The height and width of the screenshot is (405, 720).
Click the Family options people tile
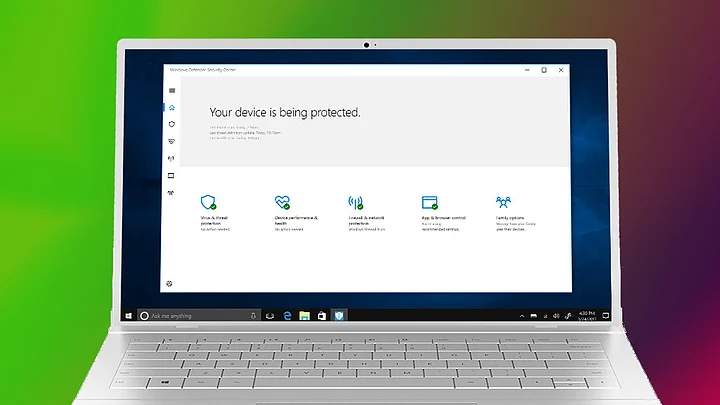pos(503,202)
